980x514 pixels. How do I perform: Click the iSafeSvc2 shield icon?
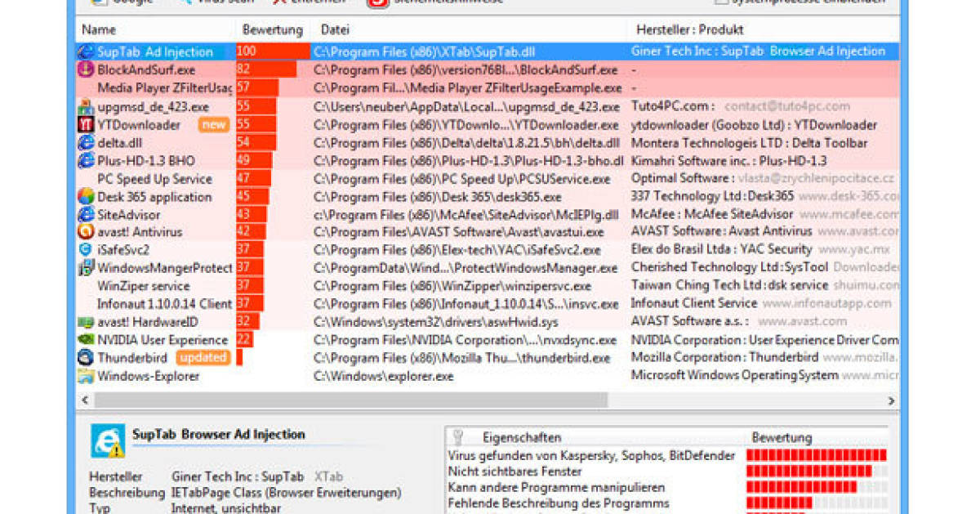[85, 250]
